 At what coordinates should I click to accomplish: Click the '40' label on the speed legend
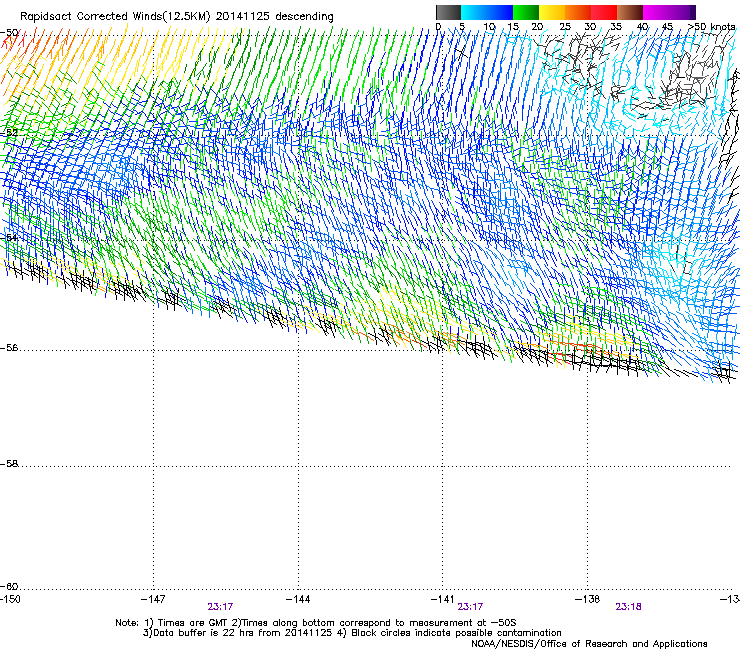(x=642, y=26)
